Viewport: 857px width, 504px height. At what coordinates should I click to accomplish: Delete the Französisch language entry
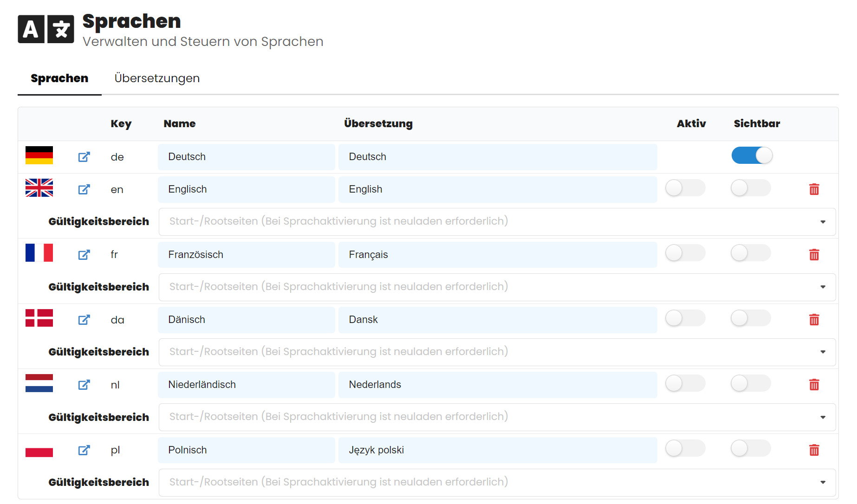[814, 255]
